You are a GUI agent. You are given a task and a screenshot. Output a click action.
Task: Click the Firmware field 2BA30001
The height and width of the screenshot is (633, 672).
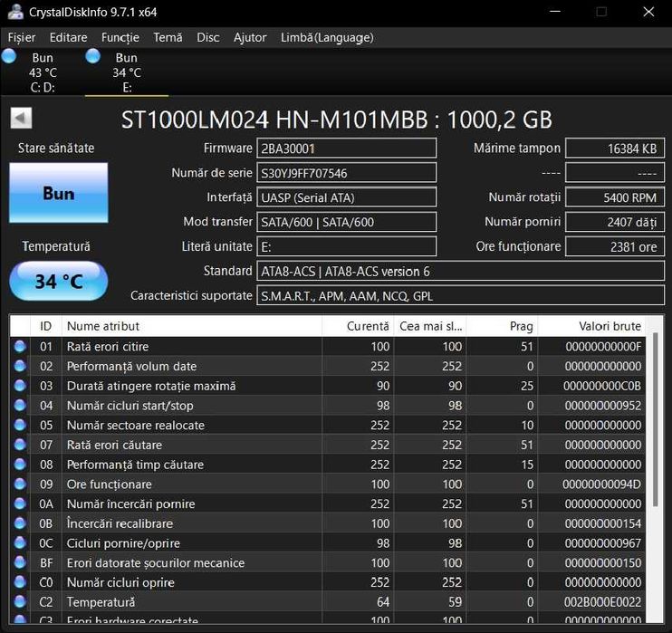(x=346, y=149)
